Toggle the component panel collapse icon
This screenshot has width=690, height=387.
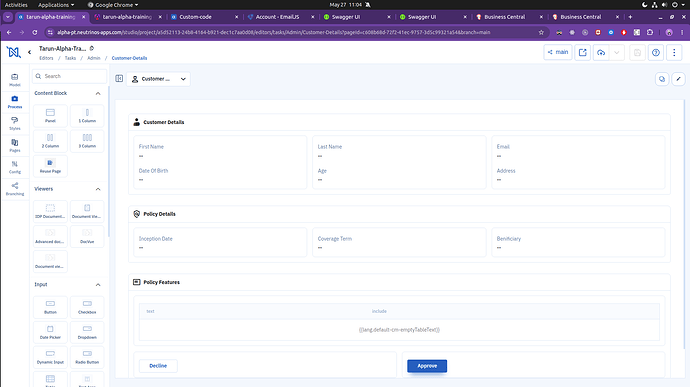(x=119, y=78)
